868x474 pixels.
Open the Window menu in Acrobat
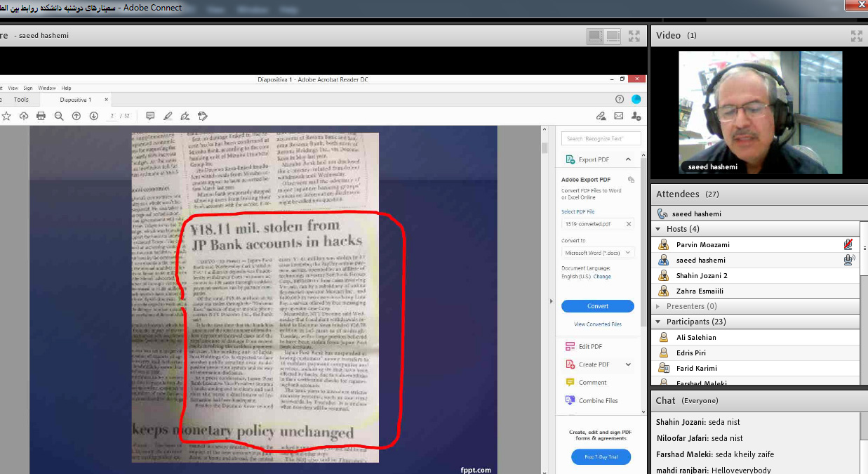47,88
